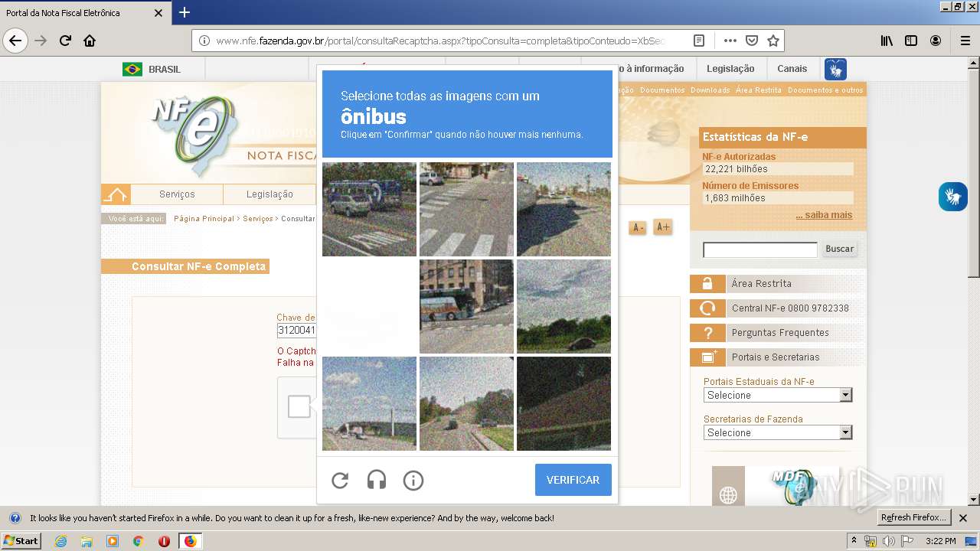Open Firefox account menu
This screenshot has width=980, height=551.
coord(936,41)
